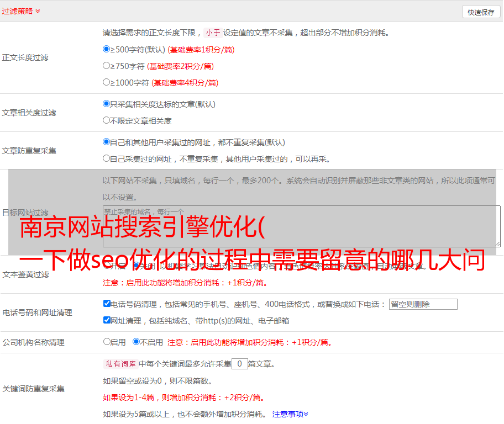504x424 pixels.
Task: Click the 公司机构名称清理 row label
Action: (33, 342)
